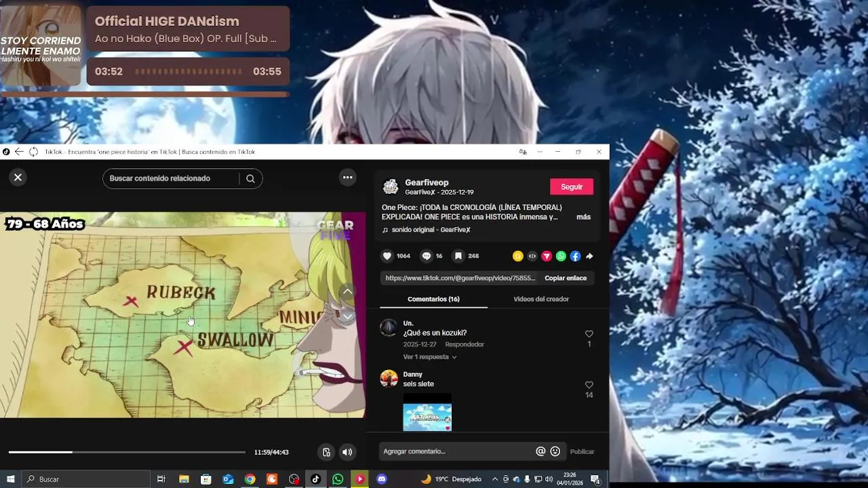Save video with the bookmark icon
Image resolution: width=868 pixels, height=488 pixels.
[458, 256]
